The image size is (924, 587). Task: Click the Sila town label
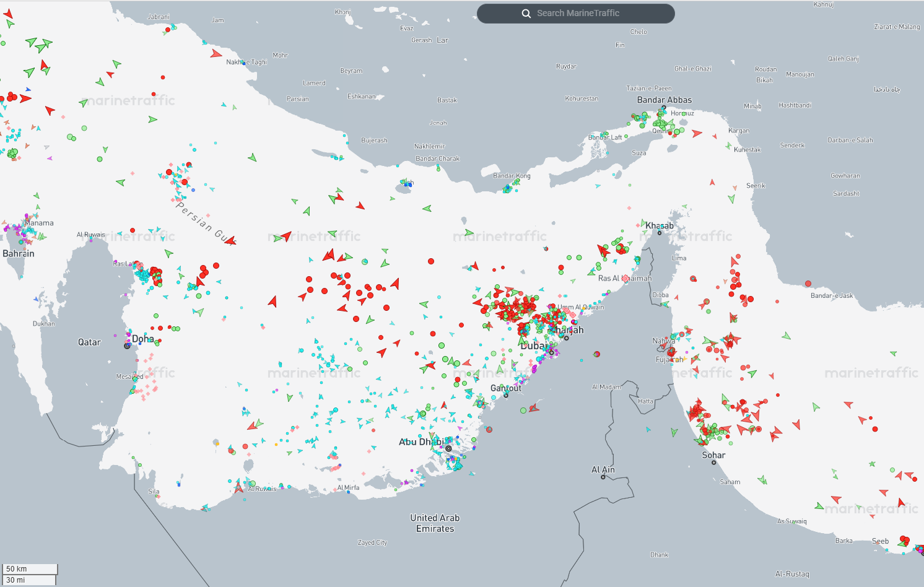pos(154,492)
